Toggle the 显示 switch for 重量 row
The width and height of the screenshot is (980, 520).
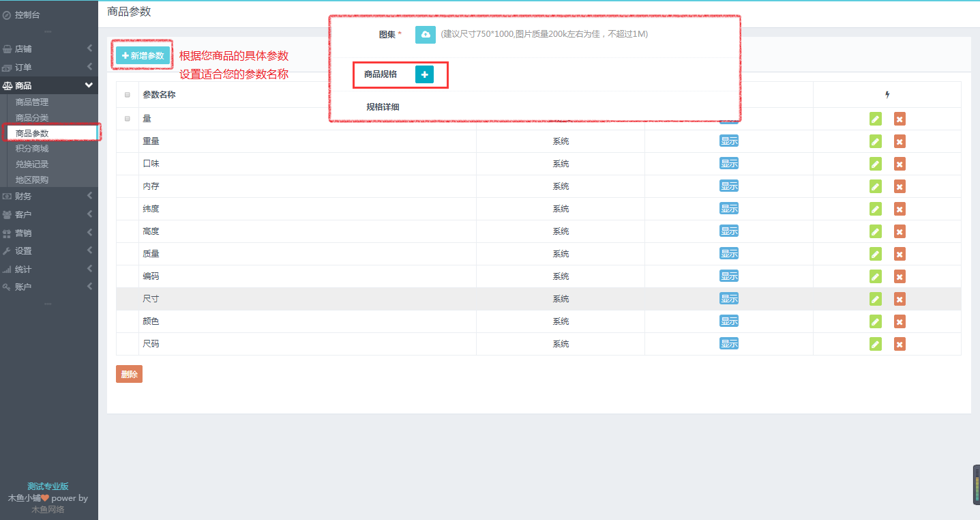729,141
